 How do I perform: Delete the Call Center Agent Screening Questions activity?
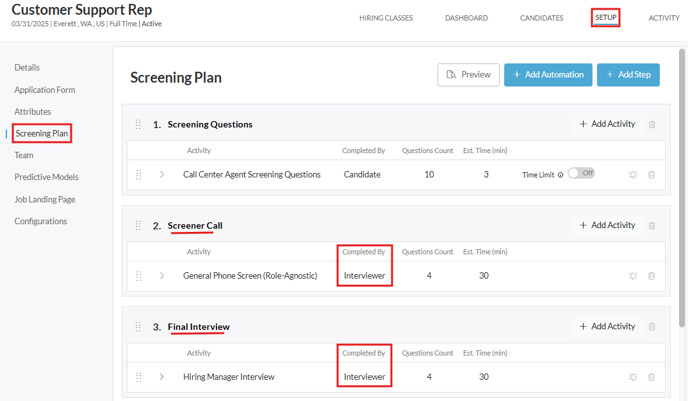tap(652, 175)
